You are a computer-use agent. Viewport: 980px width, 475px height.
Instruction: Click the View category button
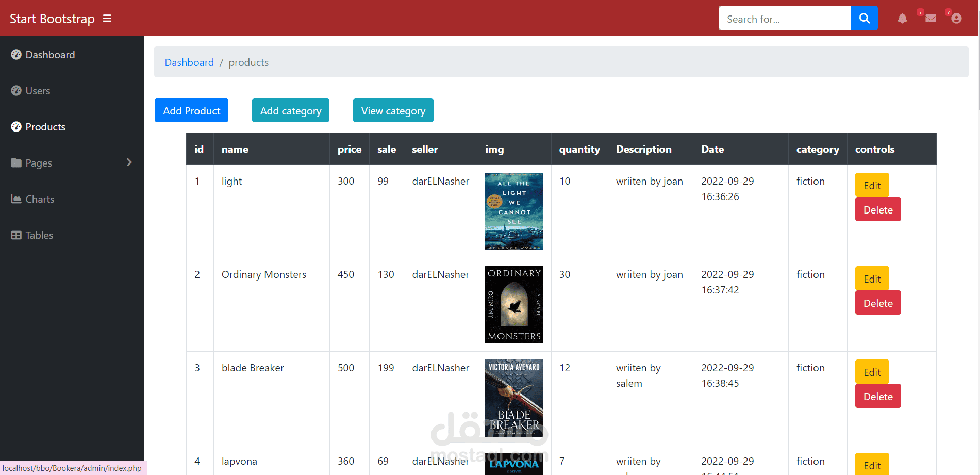click(x=393, y=110)
